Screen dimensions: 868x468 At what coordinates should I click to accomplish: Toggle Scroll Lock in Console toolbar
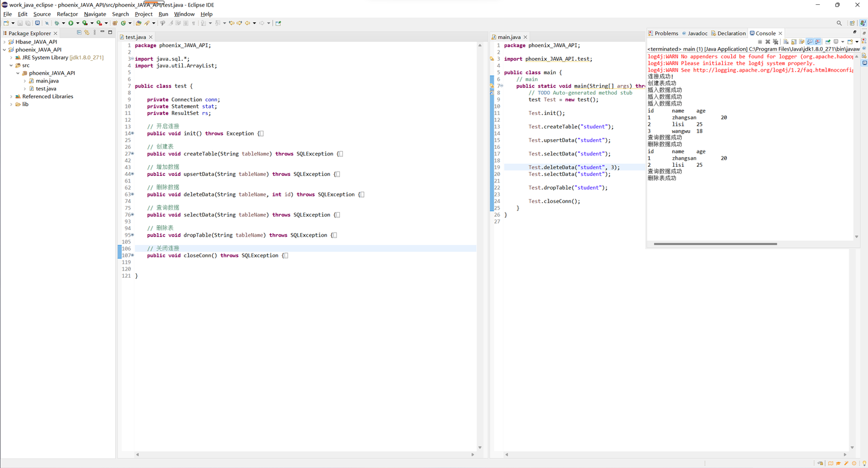794,42
